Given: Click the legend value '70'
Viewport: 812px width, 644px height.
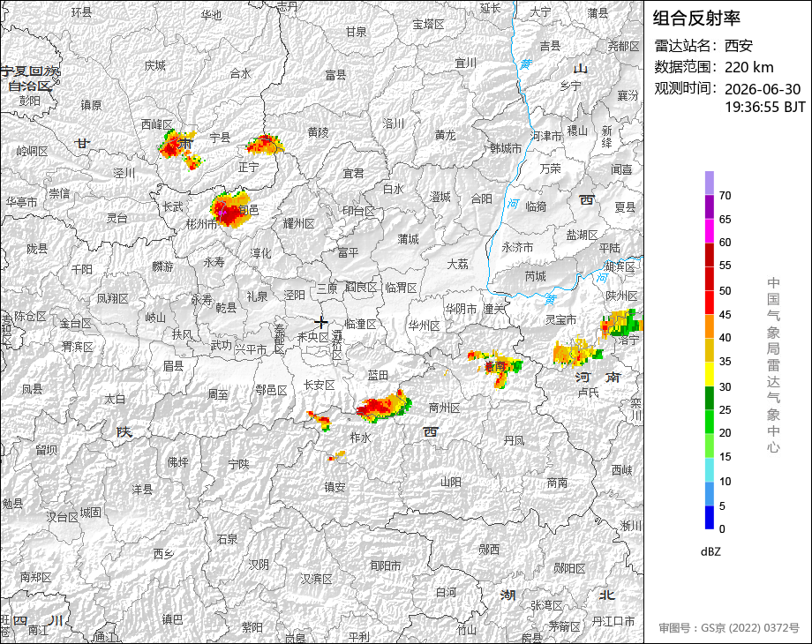Looking at the screenshot, I should pos(725,196).
